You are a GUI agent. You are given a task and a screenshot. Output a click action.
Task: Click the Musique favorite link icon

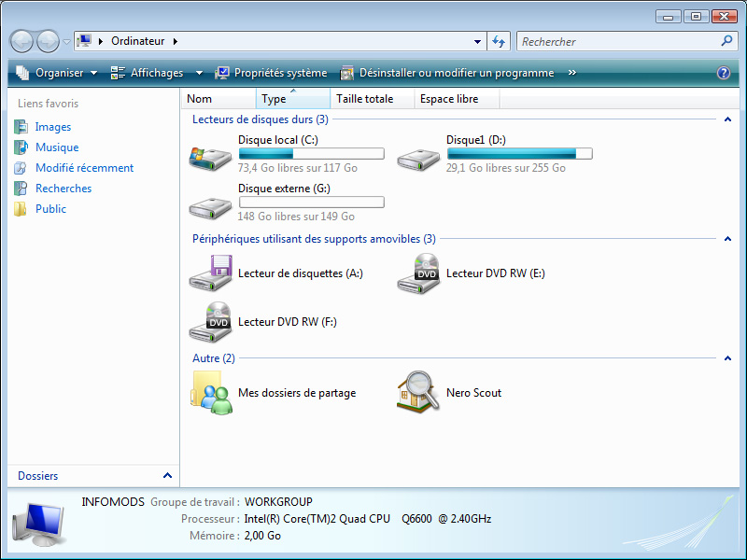(21, 147)
